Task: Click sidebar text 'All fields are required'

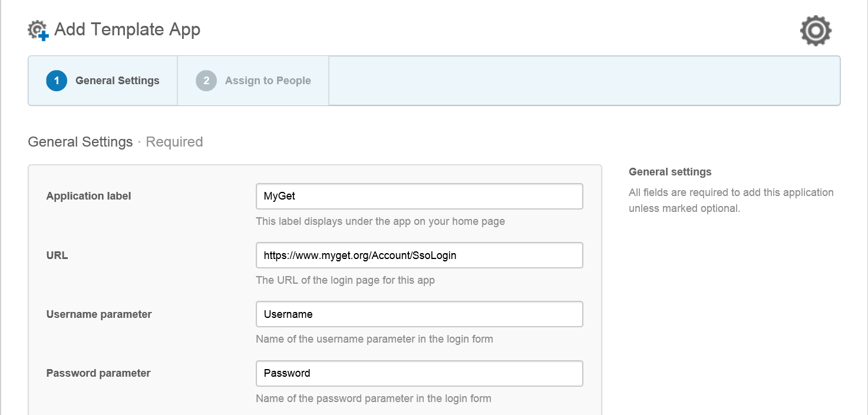Action: click(731, 200)
